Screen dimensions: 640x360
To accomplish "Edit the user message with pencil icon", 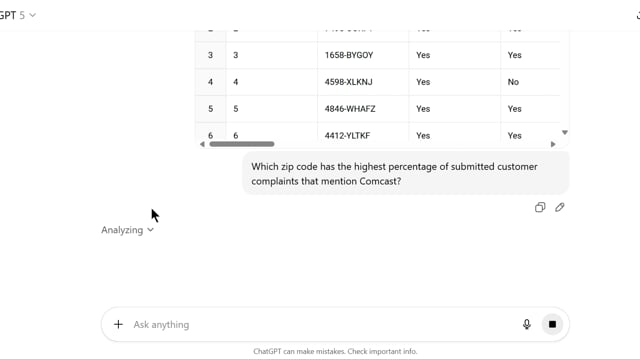I will pos(560,207).
